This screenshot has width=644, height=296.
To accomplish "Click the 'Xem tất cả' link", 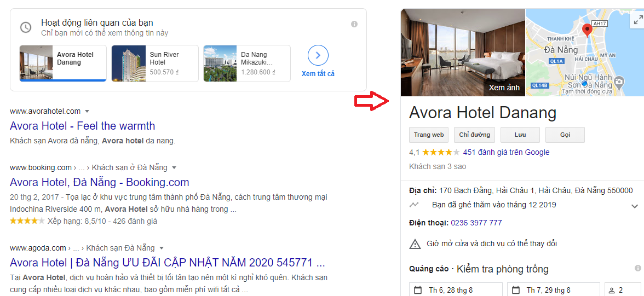I will 318,74.
